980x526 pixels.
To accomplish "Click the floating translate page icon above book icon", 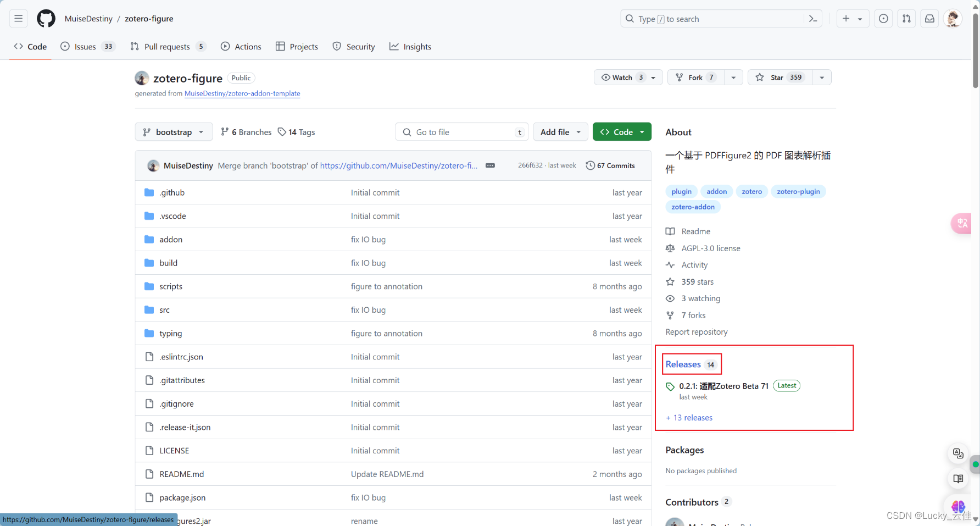I will [x=959, y=453].
